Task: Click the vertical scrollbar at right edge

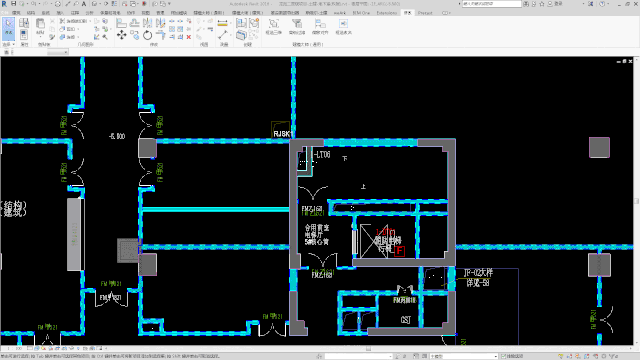Action: click(636, 201)
